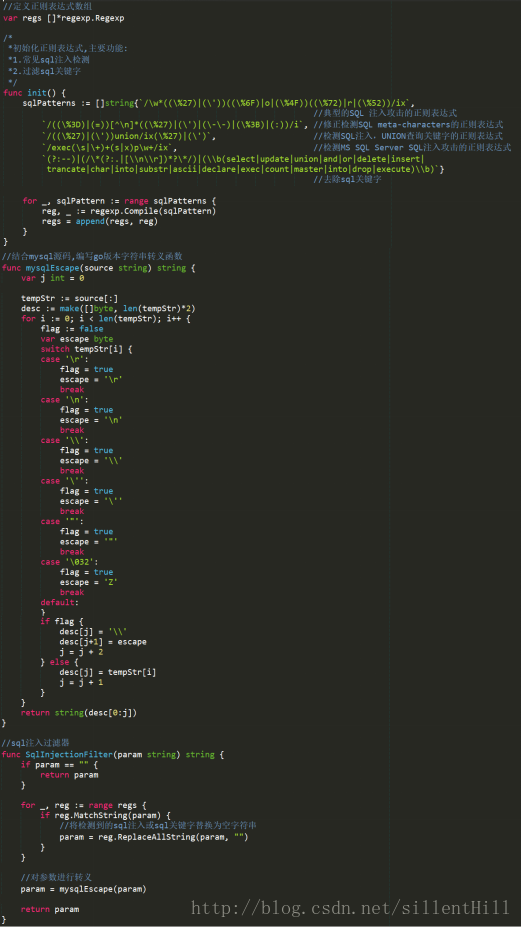Click the line 'j = j + 2'
Screen dimensions: 522x928
[x=82, y=652]
